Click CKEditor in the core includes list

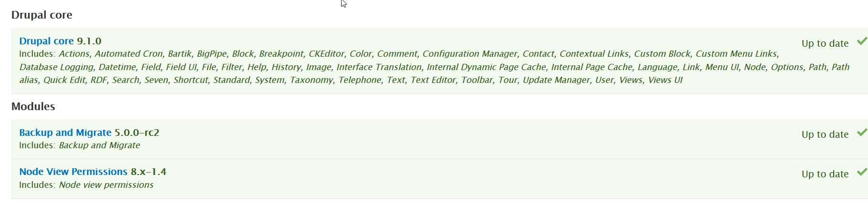(x=326, y=54)
